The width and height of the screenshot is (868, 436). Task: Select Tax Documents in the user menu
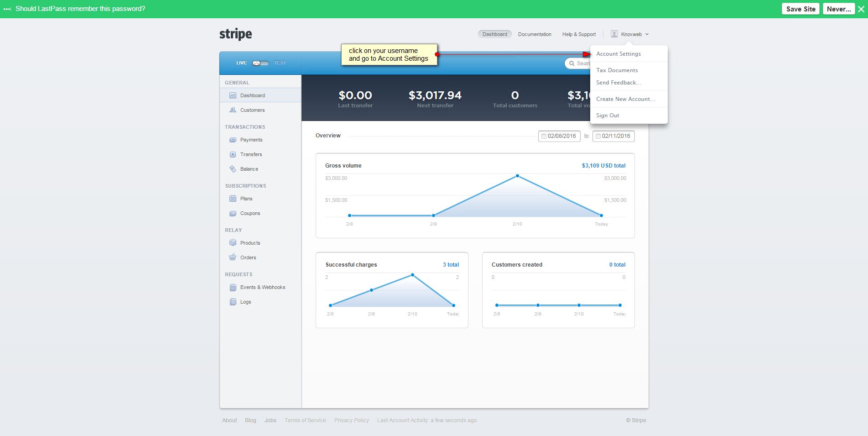click(617, 70)
